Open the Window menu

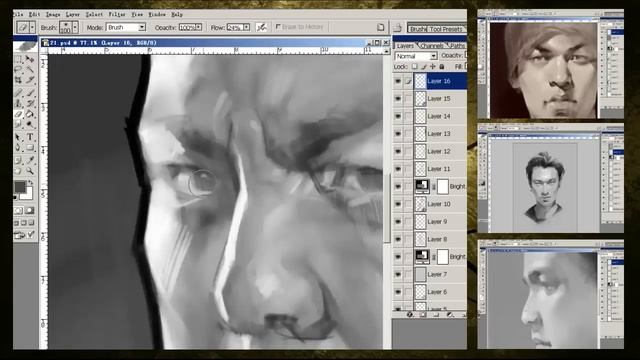(x=157, y=14)
